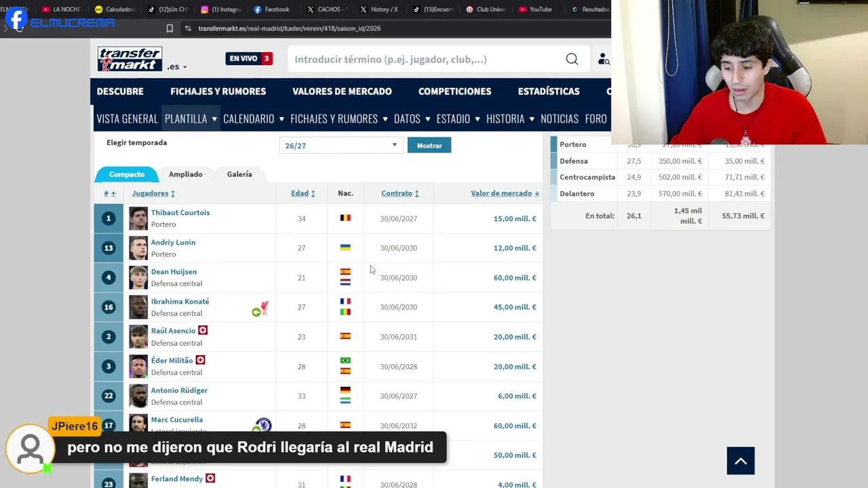Image resolution: width=868 pixels, height=488 pixels.
Task: Click the Chelsea crest beside Marc Cucurella
Action: pos(263,426)
